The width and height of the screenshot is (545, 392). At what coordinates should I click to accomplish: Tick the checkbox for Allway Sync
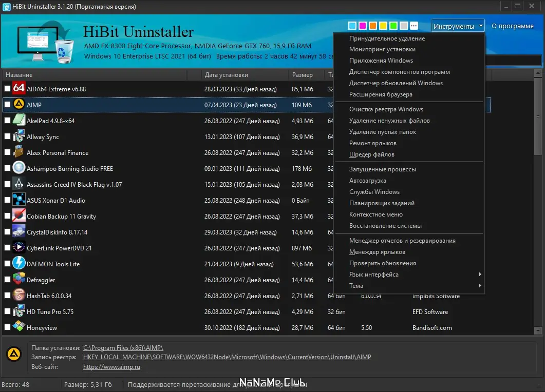click(x=7, y=137)
